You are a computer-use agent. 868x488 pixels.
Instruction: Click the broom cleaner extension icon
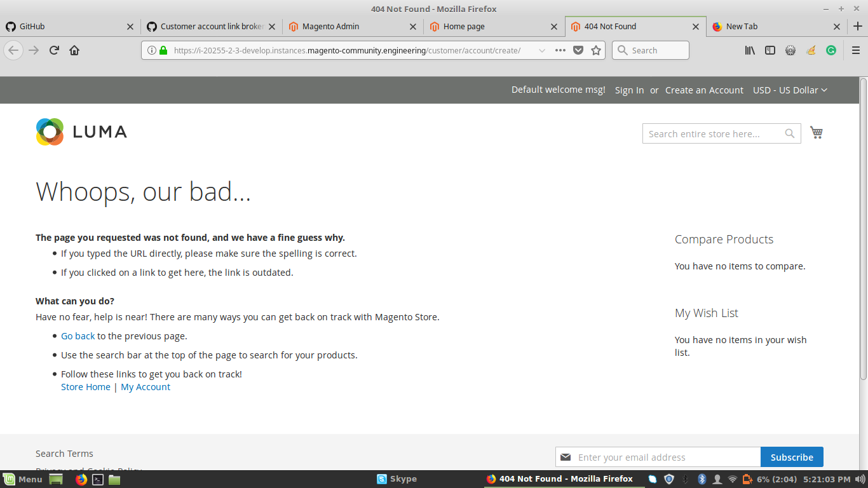click(811, 50)
